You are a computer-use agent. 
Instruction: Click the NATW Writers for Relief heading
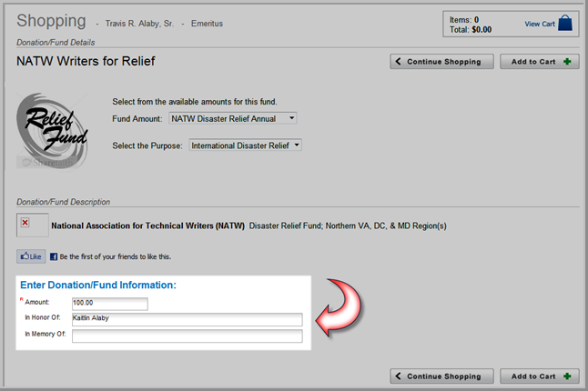click(86, 61)
